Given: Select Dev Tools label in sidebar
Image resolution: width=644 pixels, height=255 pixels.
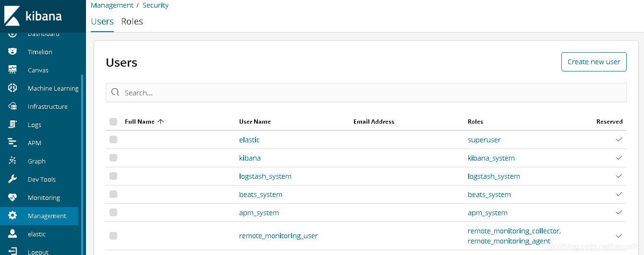Looking at the screenshot, I should [x=42, y=179].
